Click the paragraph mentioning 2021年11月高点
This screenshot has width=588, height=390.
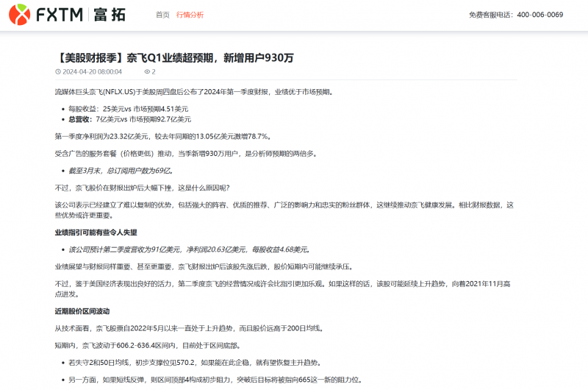[283, 289]
